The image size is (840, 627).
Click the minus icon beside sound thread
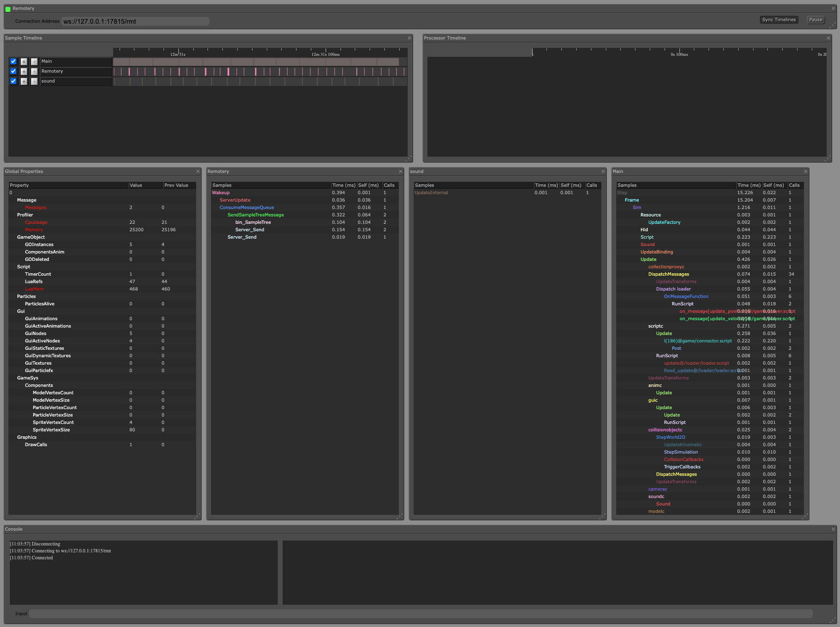point(34,81)
